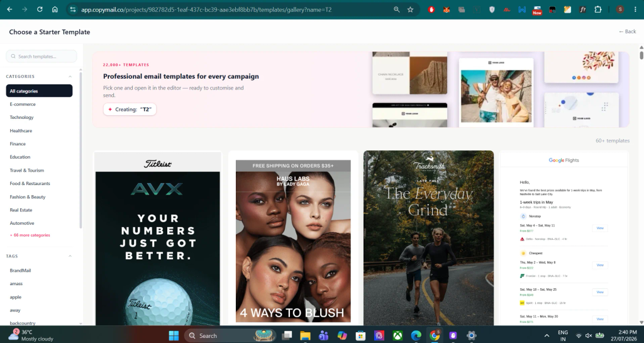Collapse the Categories section chevron
This screenshot has height=343, width=644.
(x=70, y=76)
